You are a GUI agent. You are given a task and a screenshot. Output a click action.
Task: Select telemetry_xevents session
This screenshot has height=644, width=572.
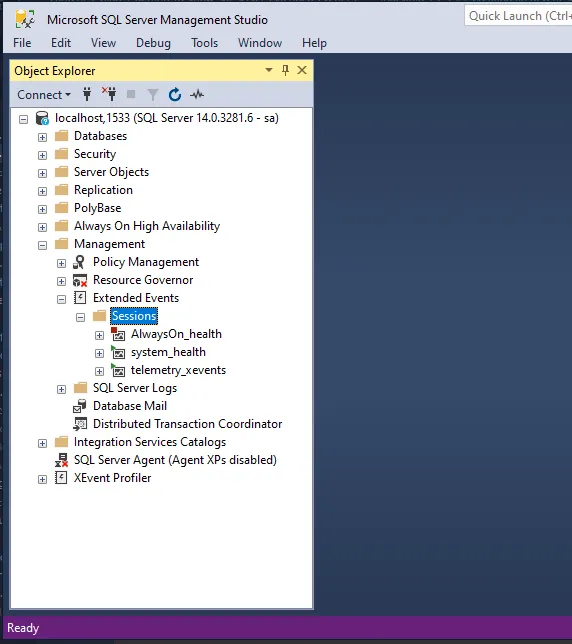(x=178, y=370)
